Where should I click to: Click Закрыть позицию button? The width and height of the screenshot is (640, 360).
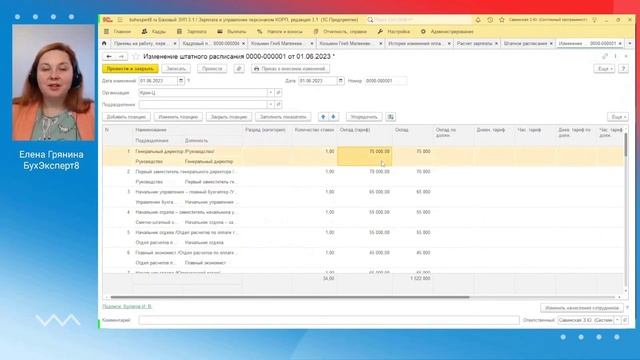coord(229,117)
